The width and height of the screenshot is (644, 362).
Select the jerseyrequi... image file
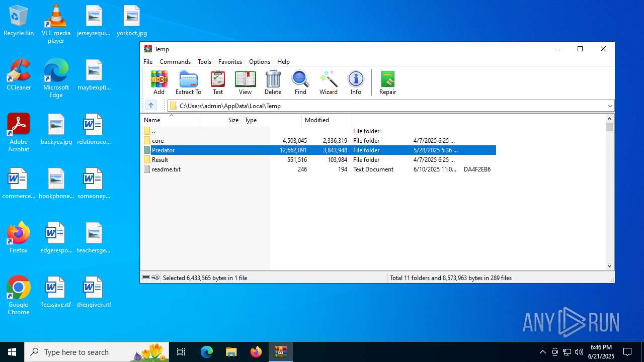(94, 21)
